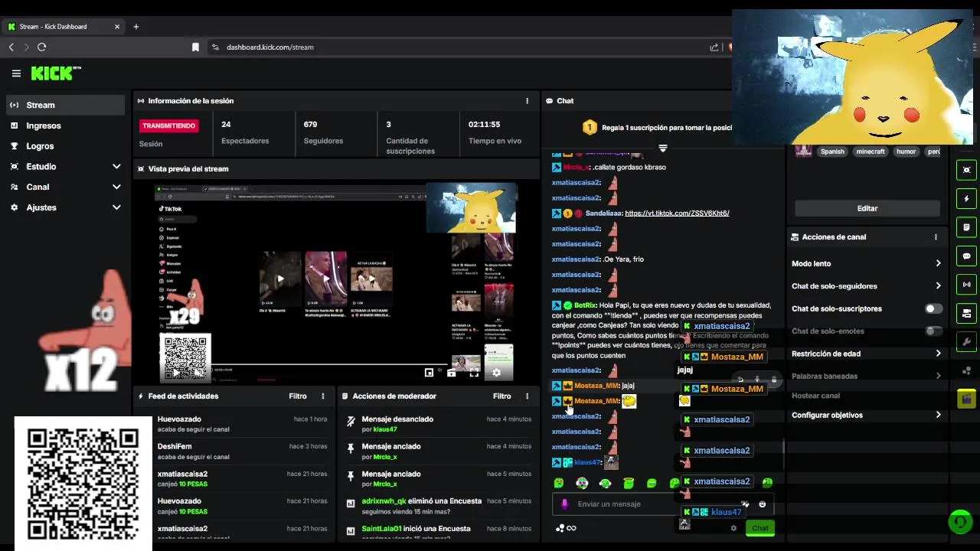Viewport: 980px width, 551px height.
Task: Click the Hostear canal option
Action: coord(815,396)
